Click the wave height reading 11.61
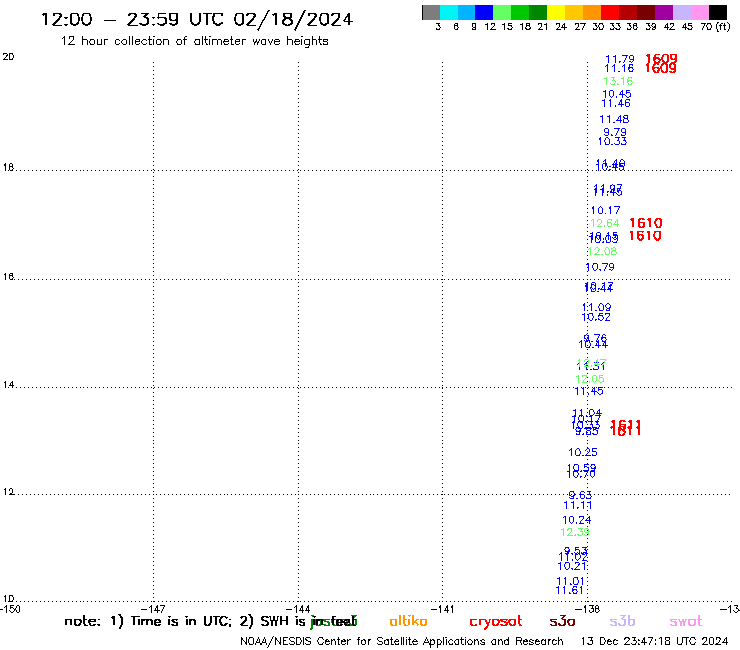The height and width of the screenshot is (650, 740). (570, 590)
